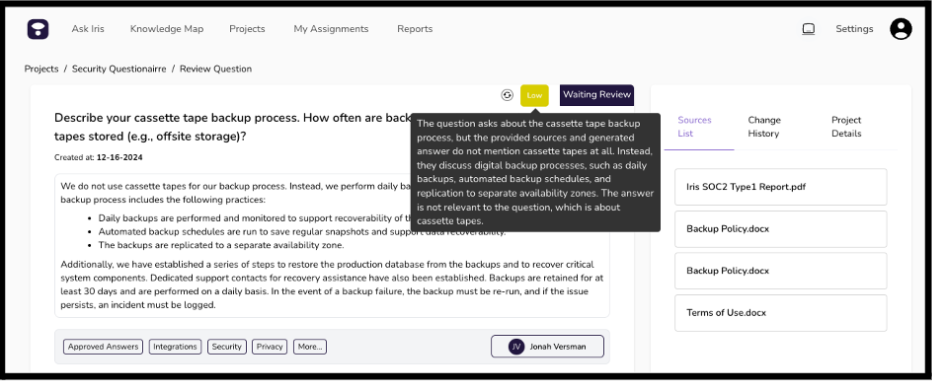Open the Knowledge Map menu item
The height and width of the screenshot is (381, 932).
pos(166,29)
